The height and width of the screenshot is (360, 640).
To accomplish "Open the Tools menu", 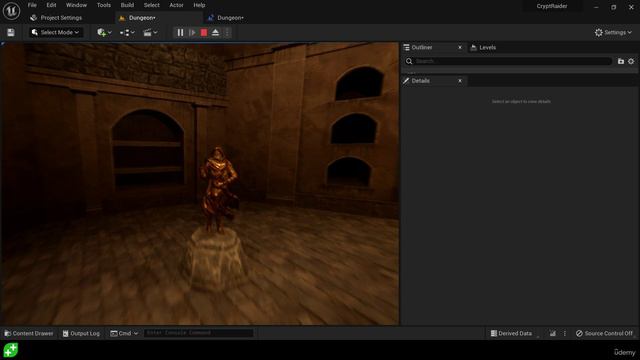I will (104, 5).
